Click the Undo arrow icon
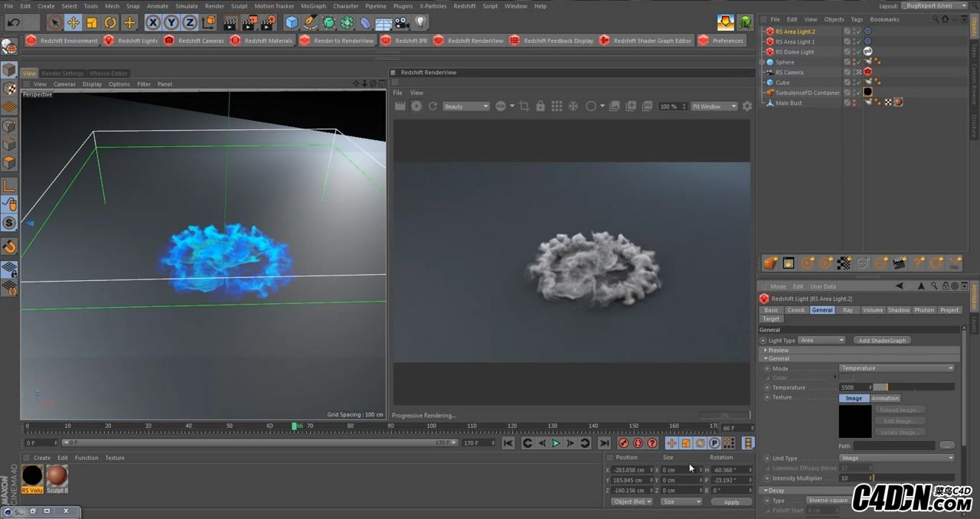The image size is (980, 519). point(13,23)
